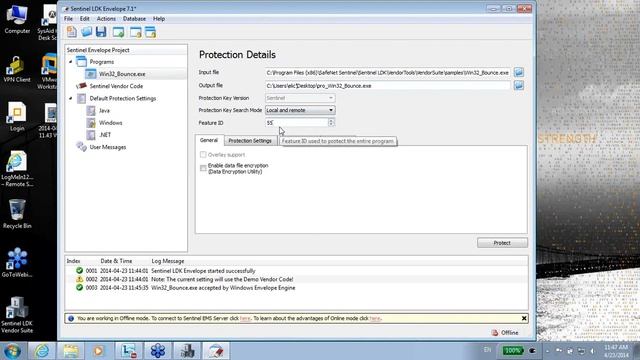Click the Offline status icon

(495, 333)
